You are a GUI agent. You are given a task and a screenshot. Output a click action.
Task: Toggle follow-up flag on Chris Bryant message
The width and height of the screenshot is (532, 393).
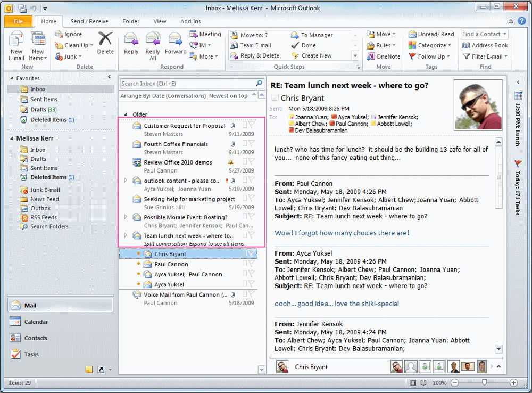pyautogui.click(x=252, y=254)
